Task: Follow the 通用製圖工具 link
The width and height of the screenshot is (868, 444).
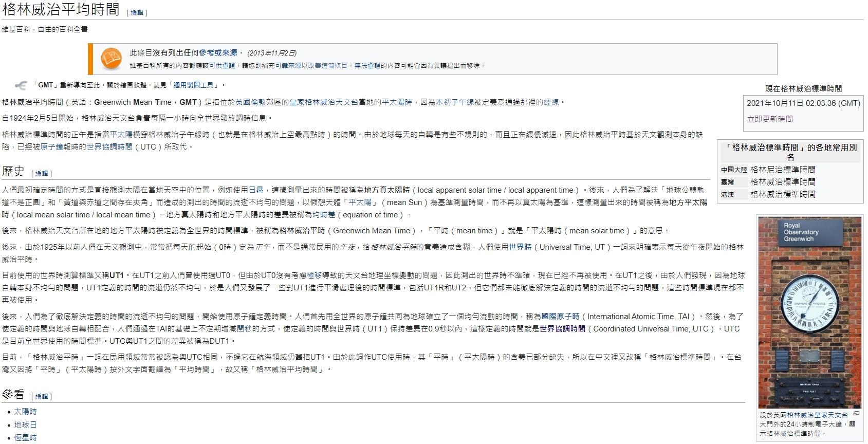Action: click(x=193, y=85)
